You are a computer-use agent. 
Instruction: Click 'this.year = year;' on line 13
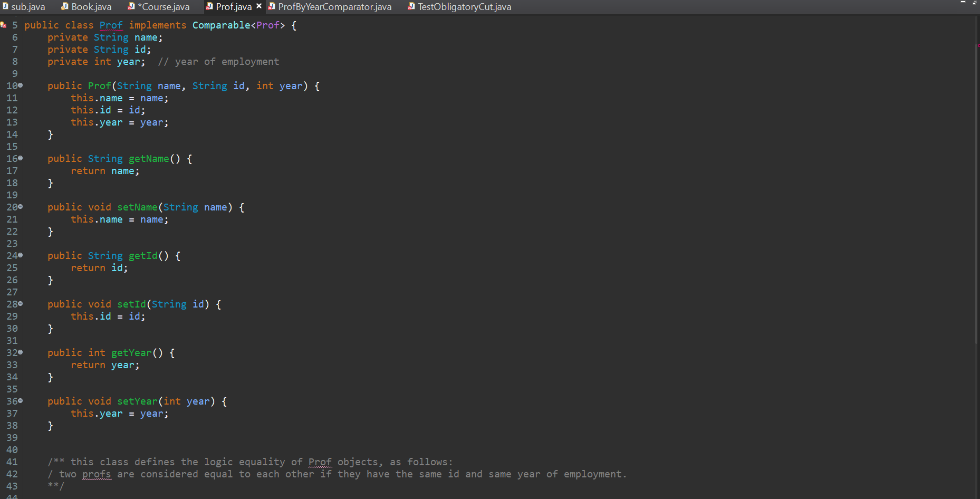pyautogui.click(x=120, y=122)
